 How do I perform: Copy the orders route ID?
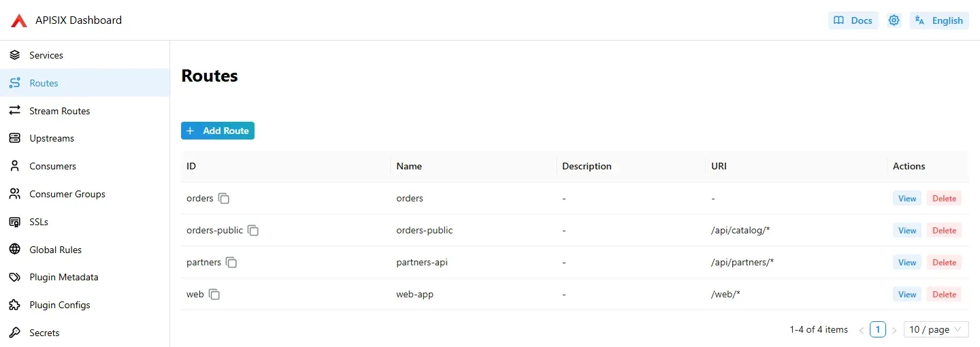coord(224,199)
